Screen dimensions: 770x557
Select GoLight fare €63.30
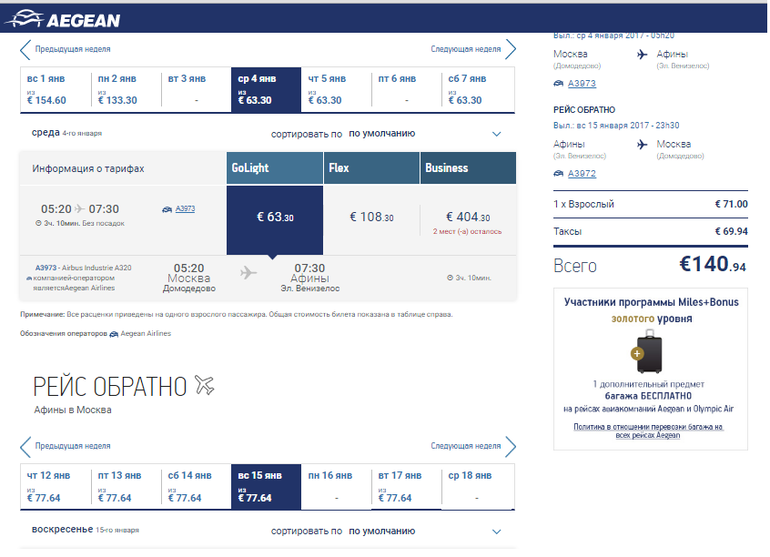click(x=275, y=217)
